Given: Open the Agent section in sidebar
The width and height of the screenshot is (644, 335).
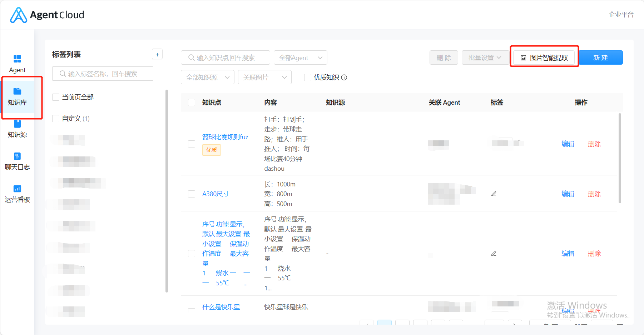Looking at the screenshot, I should click(x=17, y=64).
